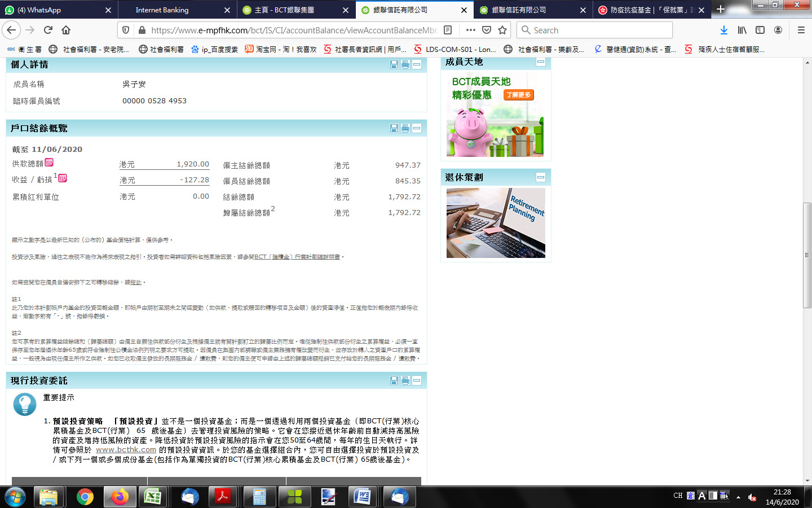This screenshot has height=508, width=812.
Task: Collapse the 退休策劃 side panel
Action: [x=541, y=177]
